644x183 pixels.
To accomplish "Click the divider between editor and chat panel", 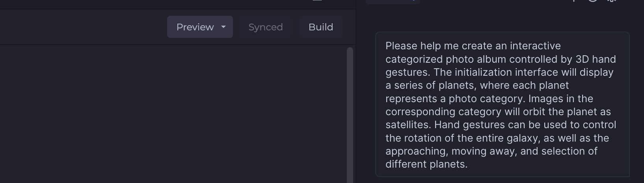I will [x=356, y=99].
